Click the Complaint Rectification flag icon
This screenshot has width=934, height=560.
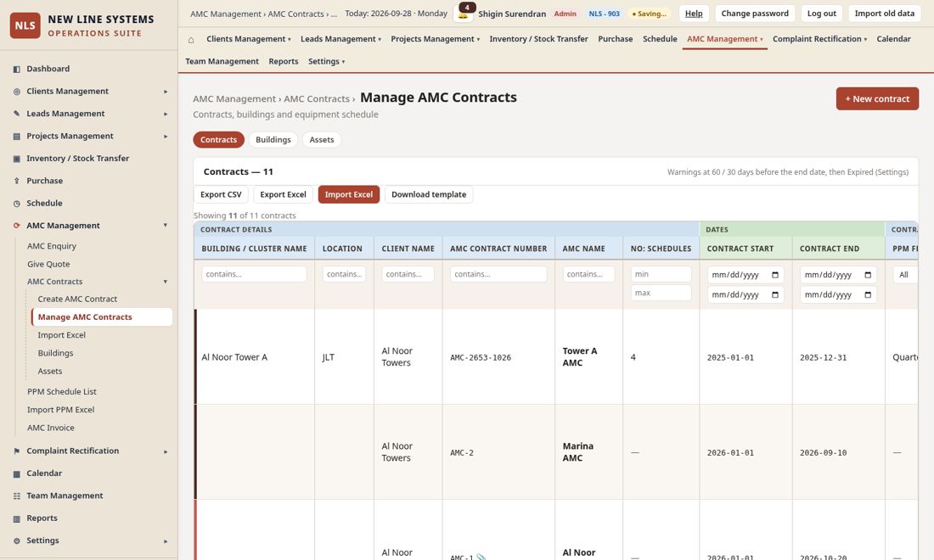pyautogui.click(x=17, y=451)
